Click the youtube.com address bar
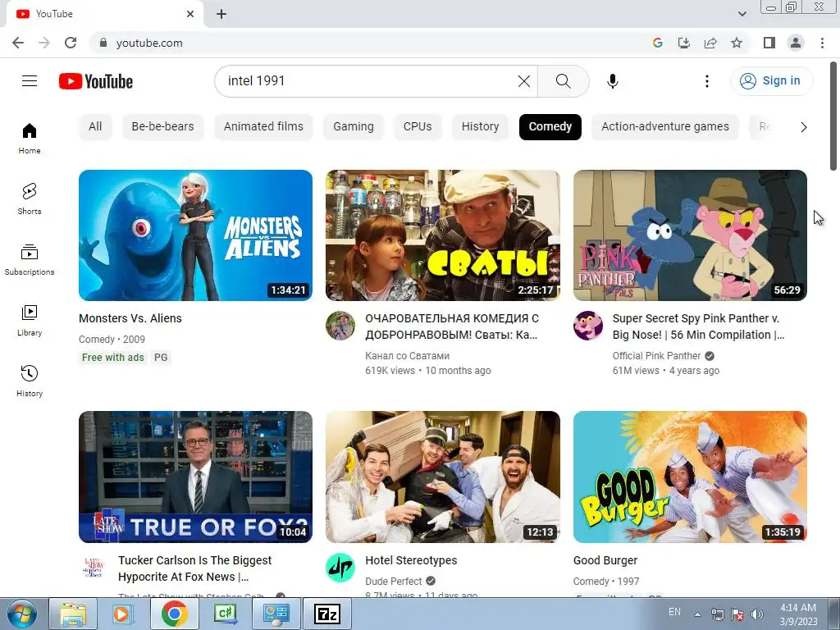Viewport: 840px width, 630px height. coord(370,43)
